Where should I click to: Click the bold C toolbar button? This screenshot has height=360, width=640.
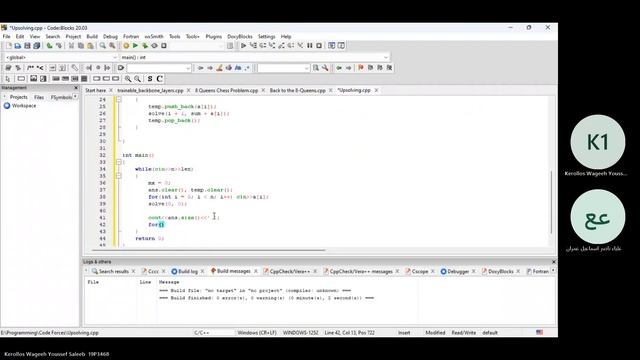[x=160, y=79]
